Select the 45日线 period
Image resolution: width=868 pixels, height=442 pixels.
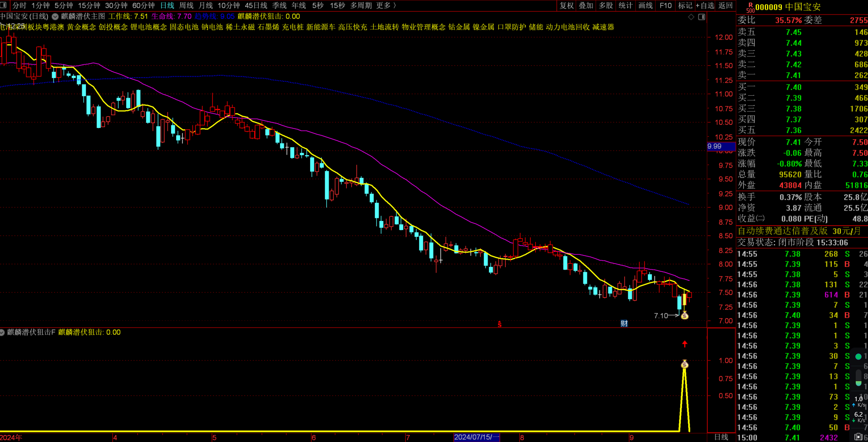(256, 5)
